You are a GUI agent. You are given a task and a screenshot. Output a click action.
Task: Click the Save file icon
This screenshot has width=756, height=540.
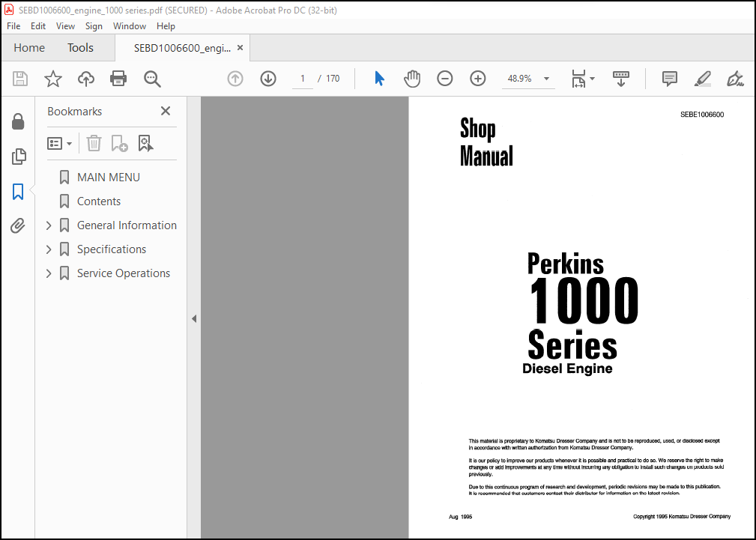20,79
